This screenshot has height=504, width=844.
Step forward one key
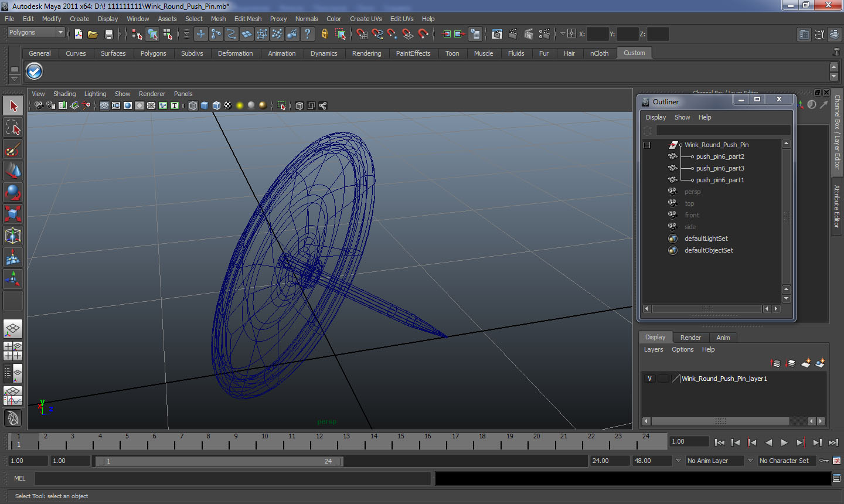[x=801, y=442]
